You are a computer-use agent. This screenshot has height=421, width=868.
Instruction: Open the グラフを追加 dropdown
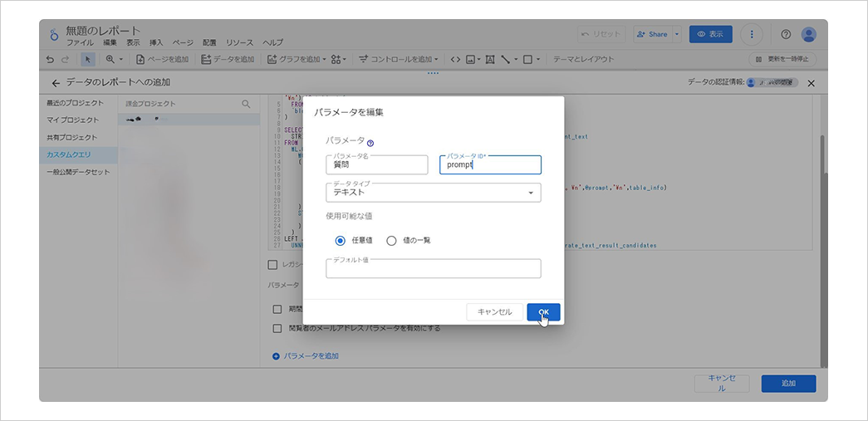(297, 59)
